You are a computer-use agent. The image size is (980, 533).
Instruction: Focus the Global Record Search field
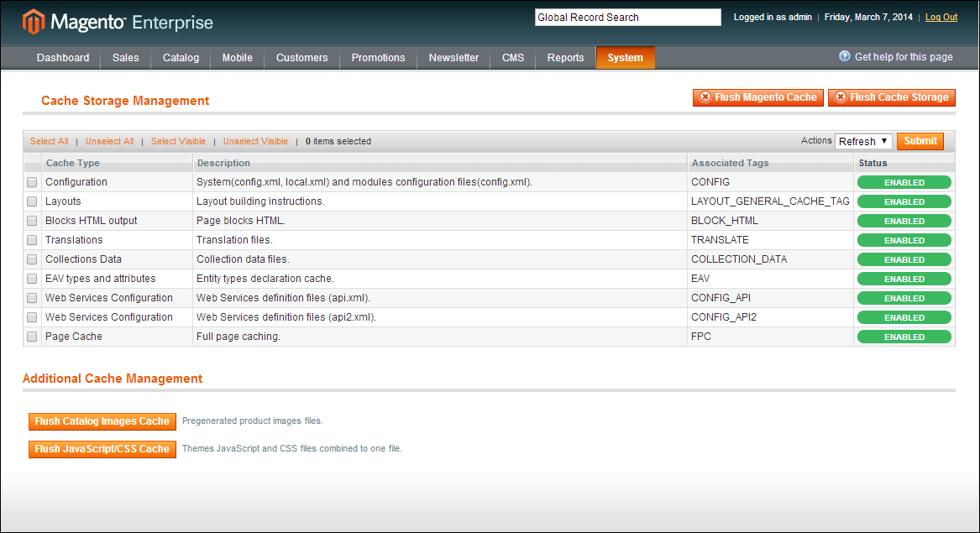coord(627,17)
